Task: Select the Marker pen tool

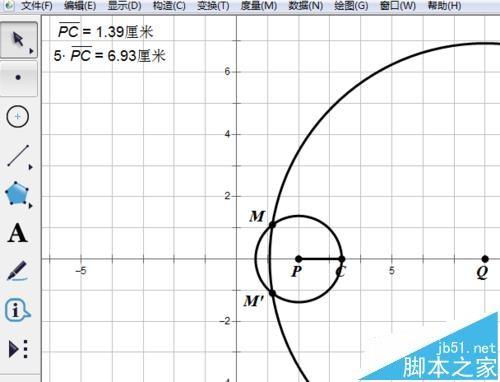Action: 17,271
